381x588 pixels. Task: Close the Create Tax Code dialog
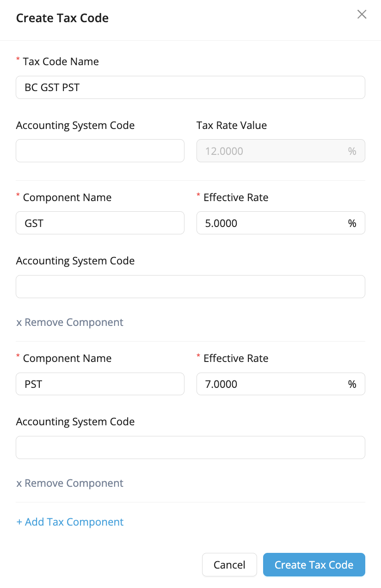[362, 14]
